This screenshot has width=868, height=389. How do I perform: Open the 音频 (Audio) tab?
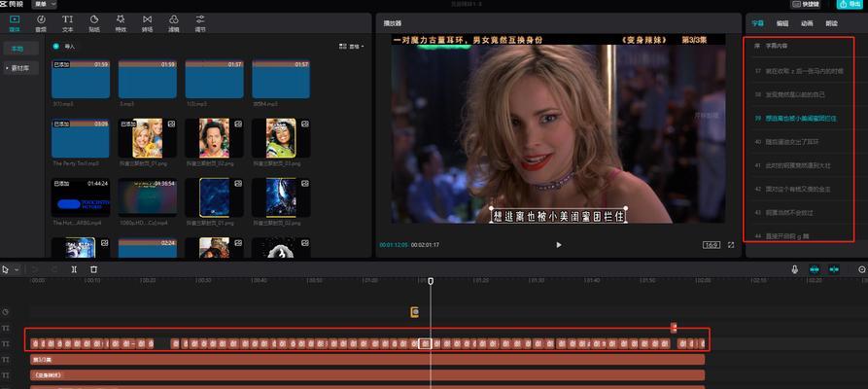coord(41,22)
